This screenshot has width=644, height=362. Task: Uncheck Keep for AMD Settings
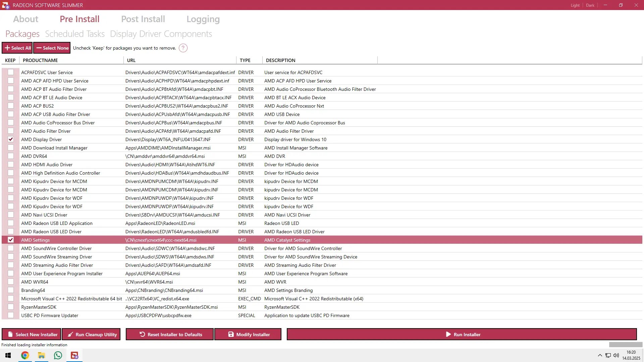click(11, 240)
